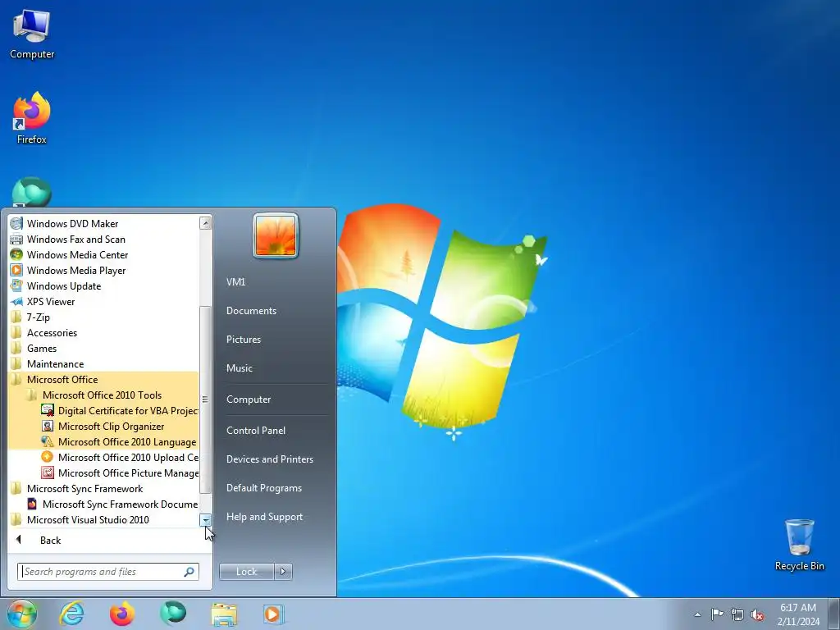Open Action Center flag icon
This screenshot has height=630, width=840.
(717, 614)
